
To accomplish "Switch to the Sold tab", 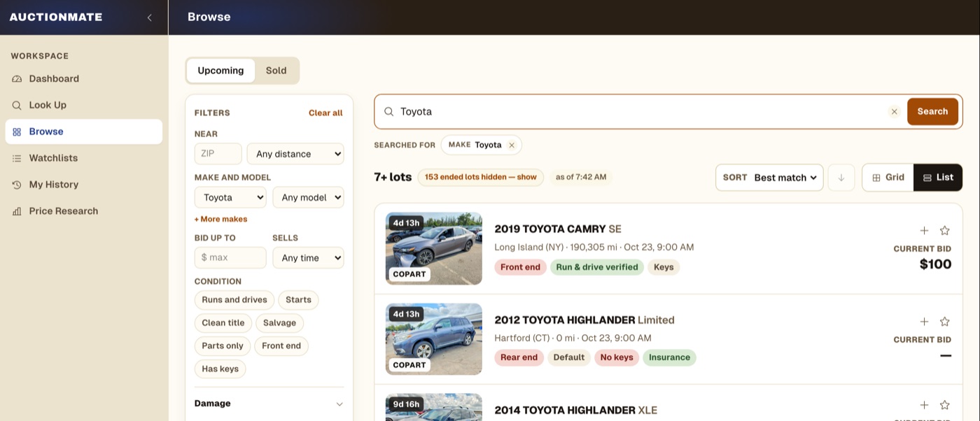I will [276, 71].
